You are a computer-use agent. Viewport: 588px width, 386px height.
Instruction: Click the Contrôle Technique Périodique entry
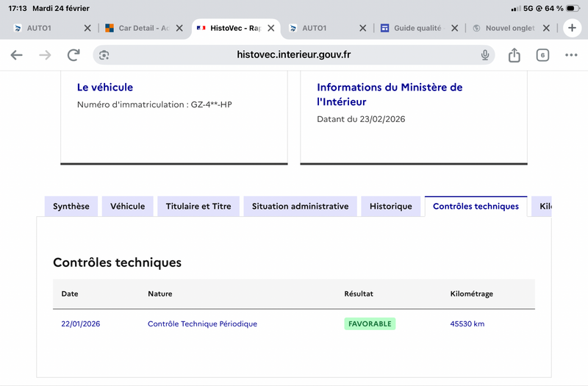(x=202, y=324)
